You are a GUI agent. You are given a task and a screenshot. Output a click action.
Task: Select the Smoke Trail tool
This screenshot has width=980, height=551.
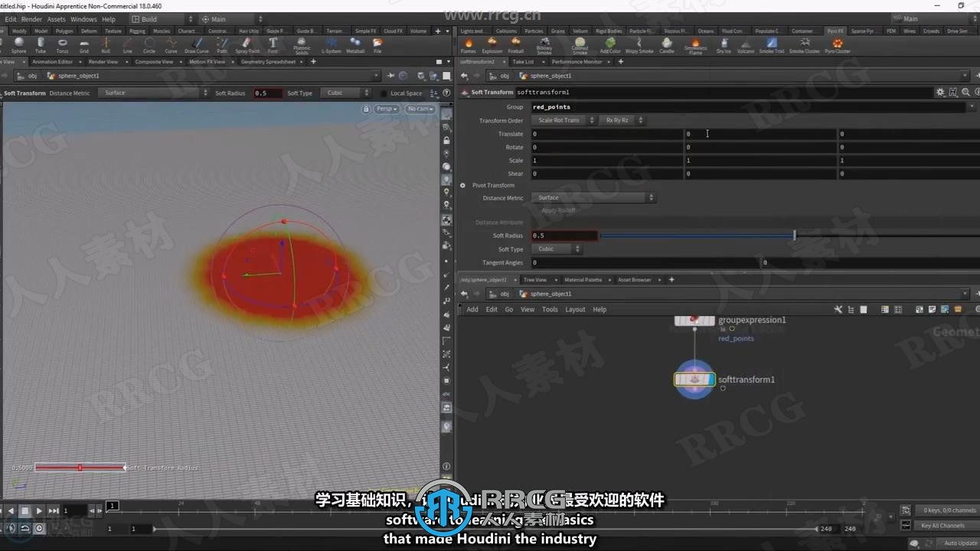click(772, 45)
